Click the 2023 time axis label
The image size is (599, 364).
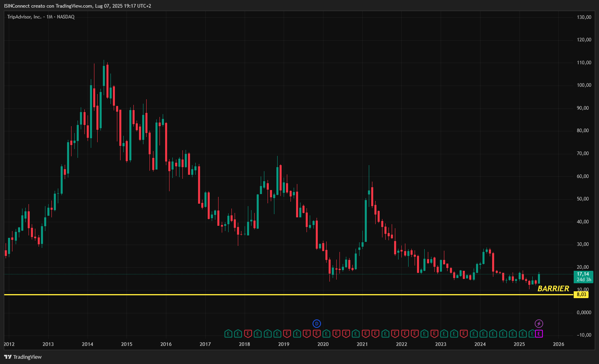click(441, 344)
